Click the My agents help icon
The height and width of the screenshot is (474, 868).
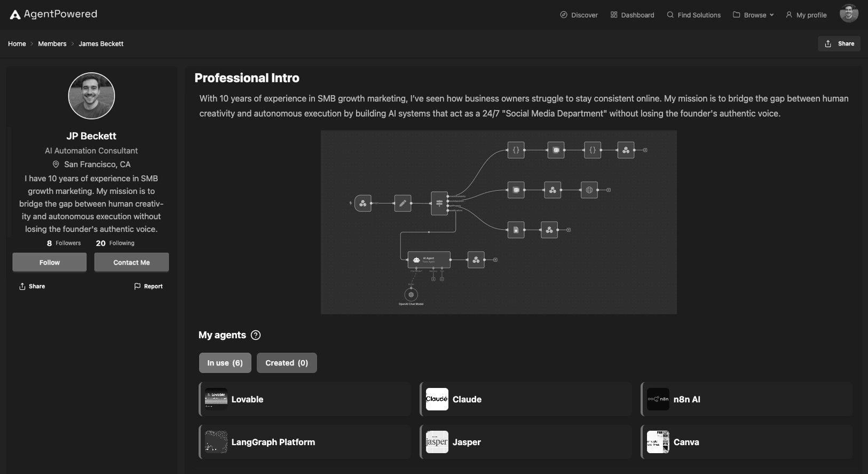coord(256,335)
